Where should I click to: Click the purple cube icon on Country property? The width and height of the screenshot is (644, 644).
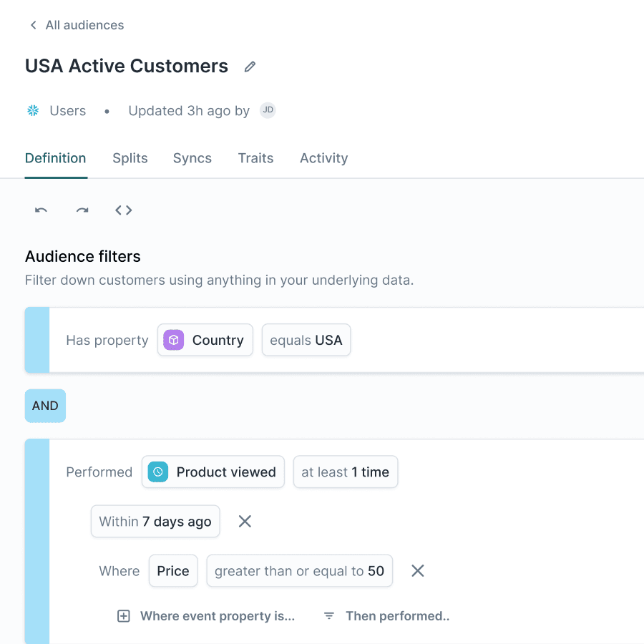coord(173,340)
